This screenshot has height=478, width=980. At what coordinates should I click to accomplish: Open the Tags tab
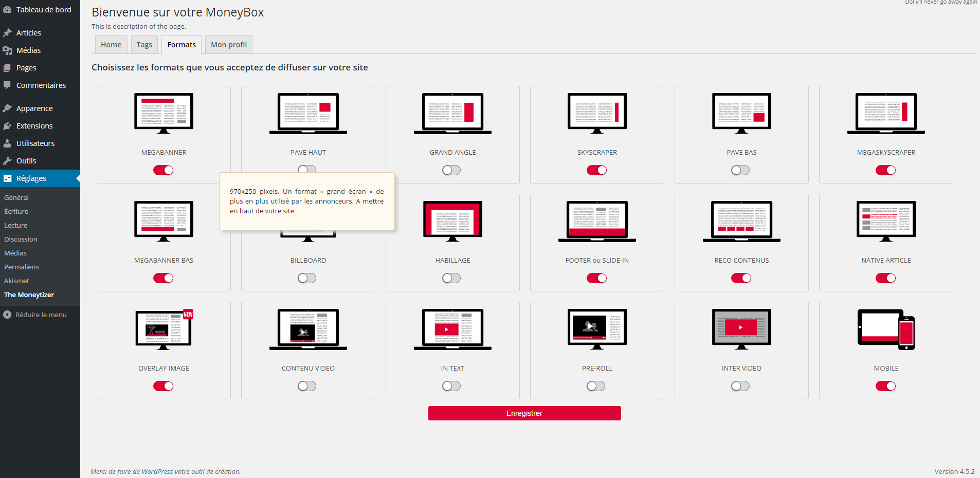(x=144, y=45)
